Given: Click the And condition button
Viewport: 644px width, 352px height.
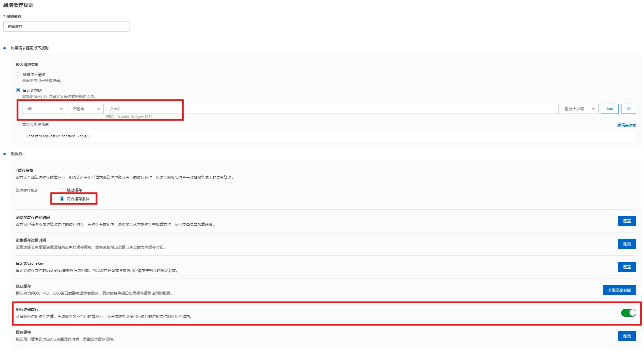Looking at the screenshot, I should point(609,109).
